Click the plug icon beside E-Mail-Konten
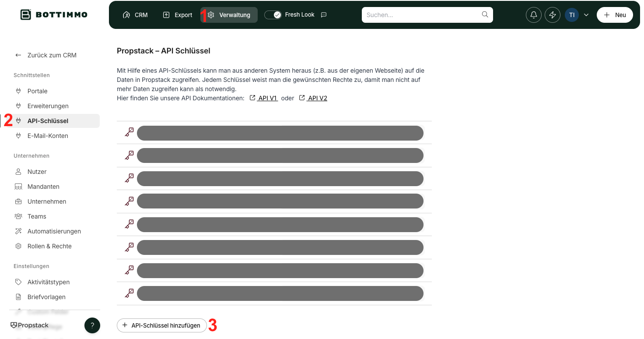Screen dimensions: 644x339 click(x=18, y=136)
